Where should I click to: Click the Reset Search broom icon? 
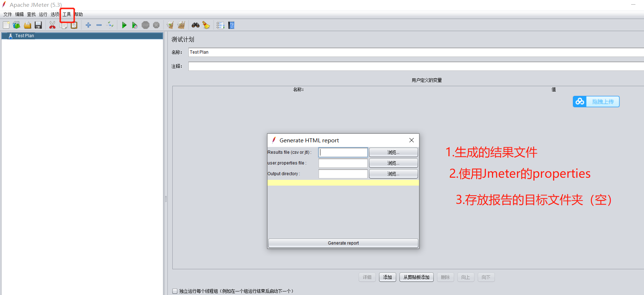point(206,25)
